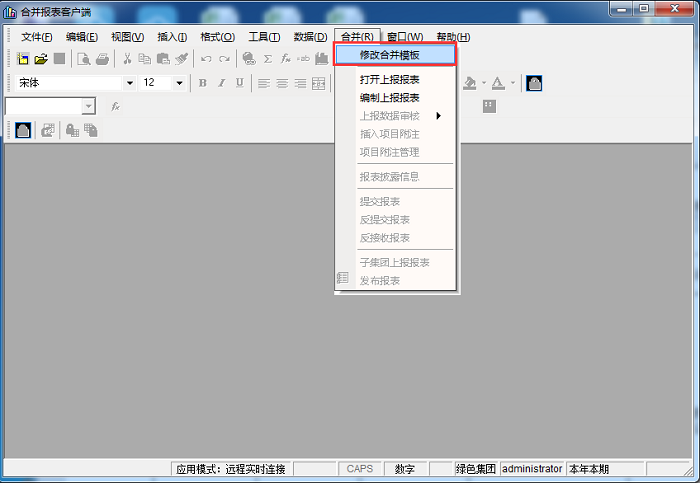The width and height of the screenshot is (700, 483).
Task: Open the 视图(V) menu
Action: pyautogui.click(x=128, y=37)
